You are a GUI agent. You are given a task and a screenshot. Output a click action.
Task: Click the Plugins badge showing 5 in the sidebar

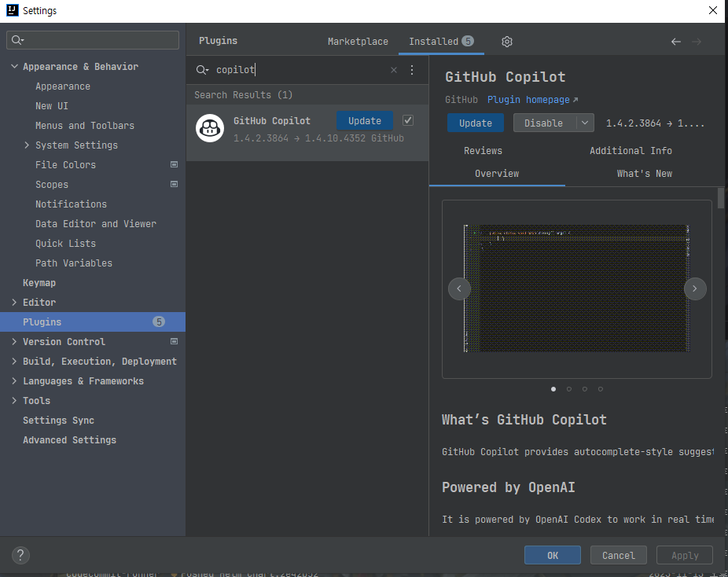159,322
